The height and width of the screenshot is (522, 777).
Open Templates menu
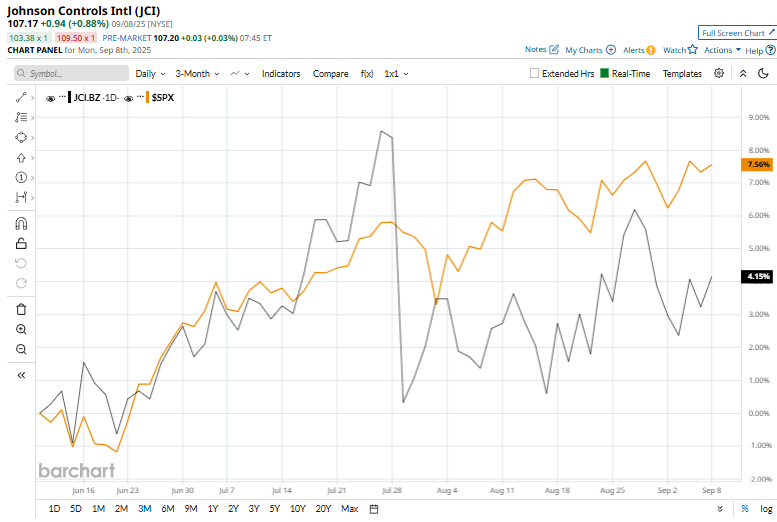point(682,74)
